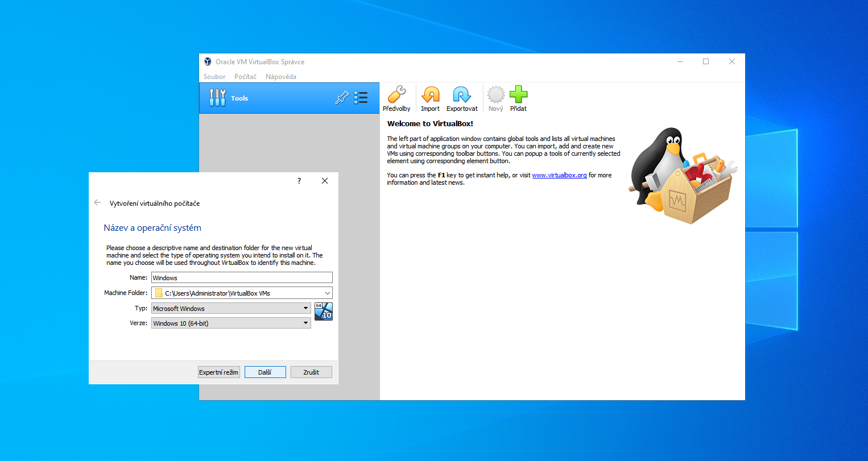Click the Name input field containing Windows
The image size is (868, 461).
[242, 277]
